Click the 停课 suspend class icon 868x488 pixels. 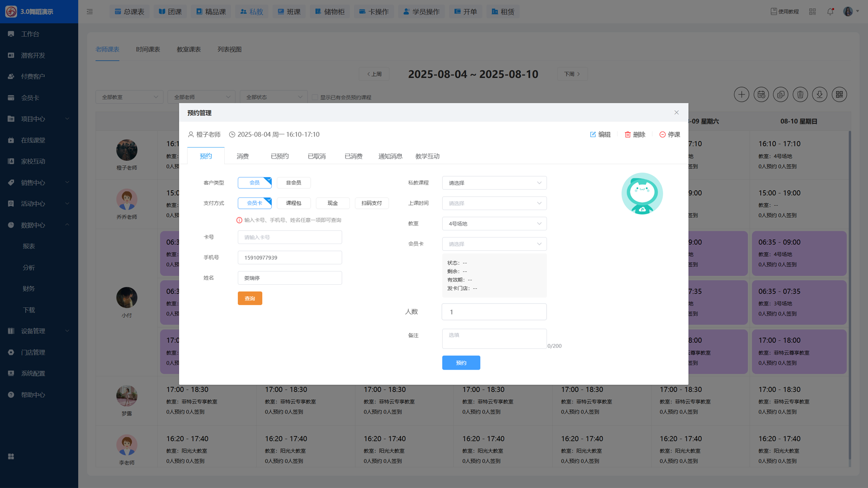(662, 135)
